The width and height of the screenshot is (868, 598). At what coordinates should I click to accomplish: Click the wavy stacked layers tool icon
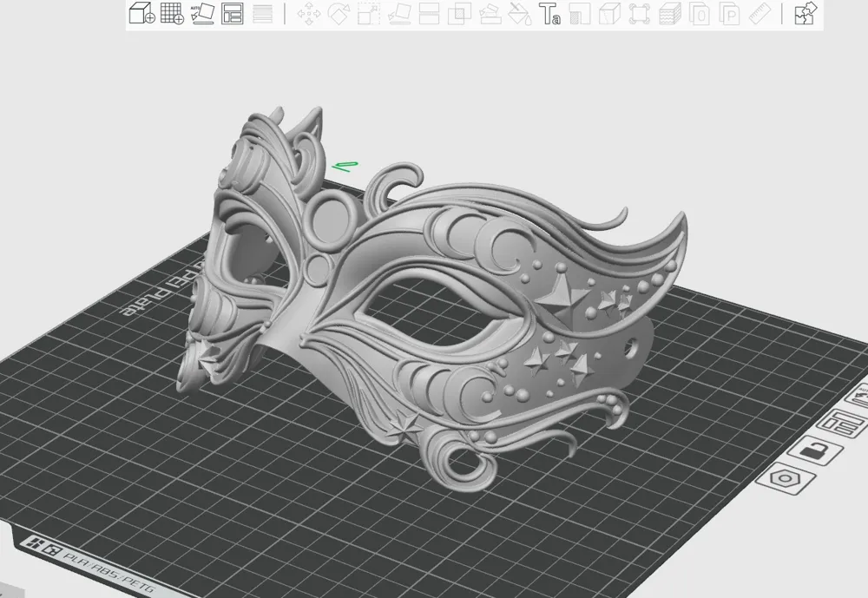click(x=670, y=14)
